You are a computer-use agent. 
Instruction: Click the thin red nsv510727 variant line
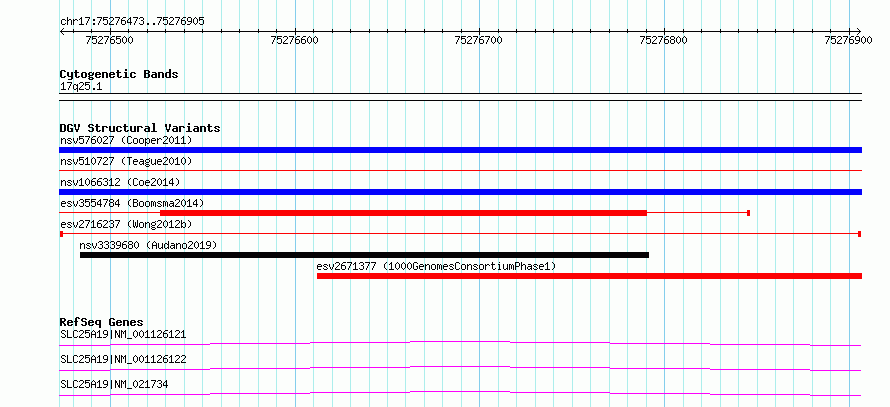[x=460, y=170]
